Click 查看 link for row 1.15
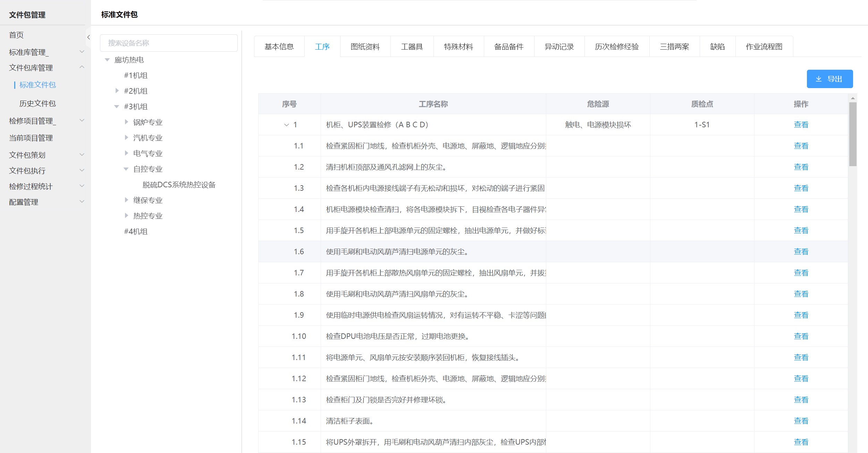868x453 pixels. pos(801,442)
